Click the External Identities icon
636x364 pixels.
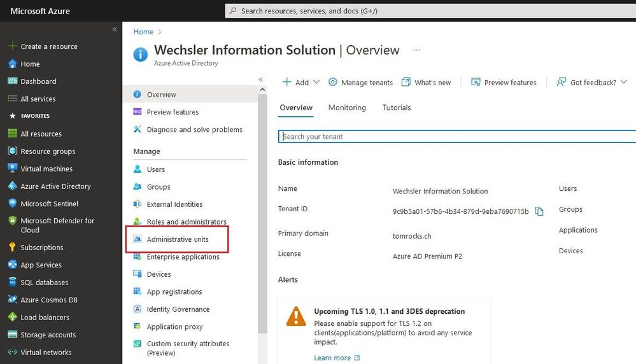(138, 204)
